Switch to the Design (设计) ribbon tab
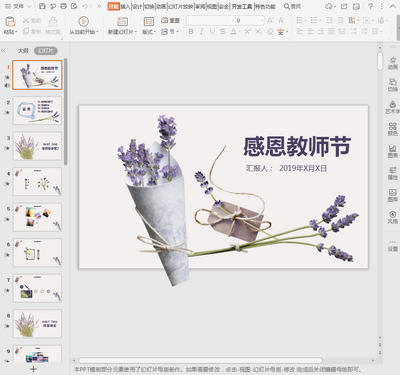Screen dimensions: 400x375 pyautogui.click(x=137, y=6)
